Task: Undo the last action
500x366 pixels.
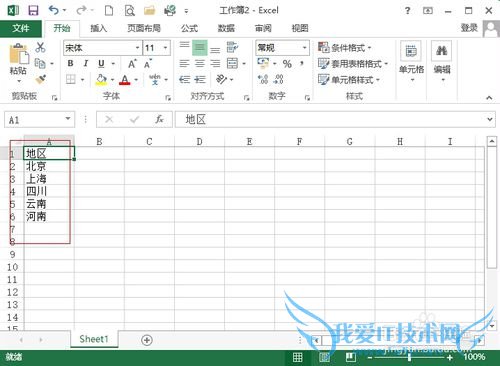Action: (x=54, y=11)
